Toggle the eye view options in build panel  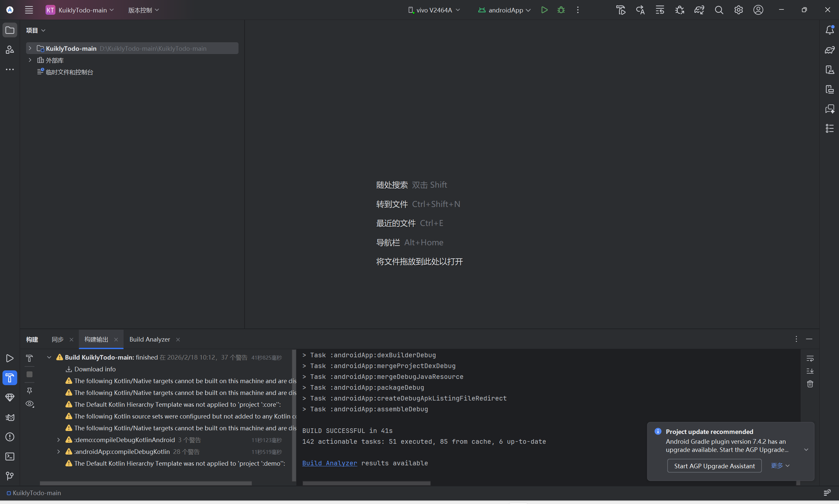coord(30,404)
